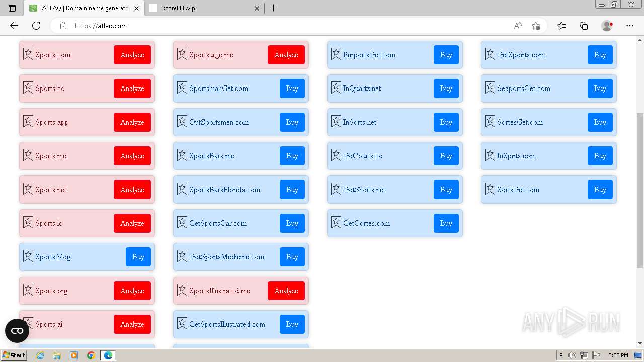Open the volume speaker tray icon
The width and height of the screenshot is (644, 362).
[572, 355]
